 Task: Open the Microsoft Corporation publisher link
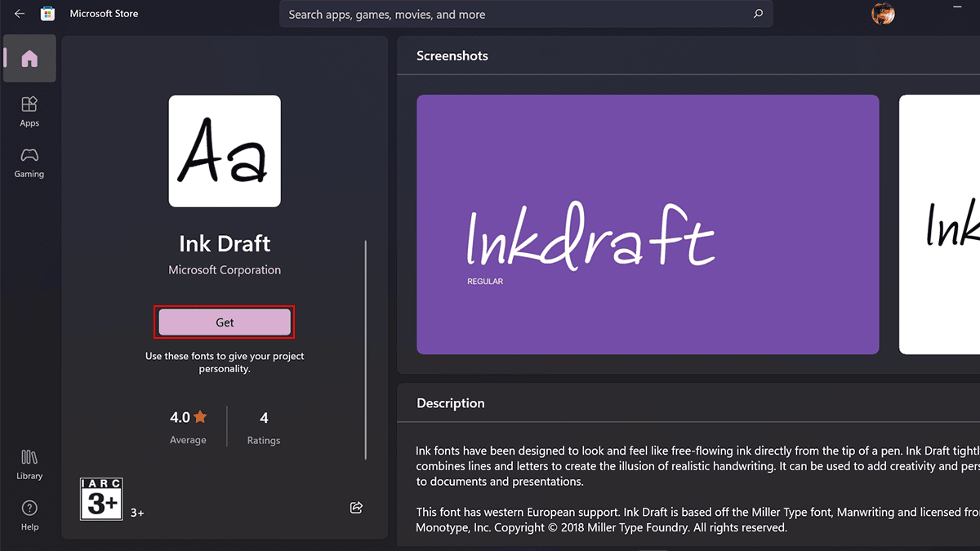(225, 270)
